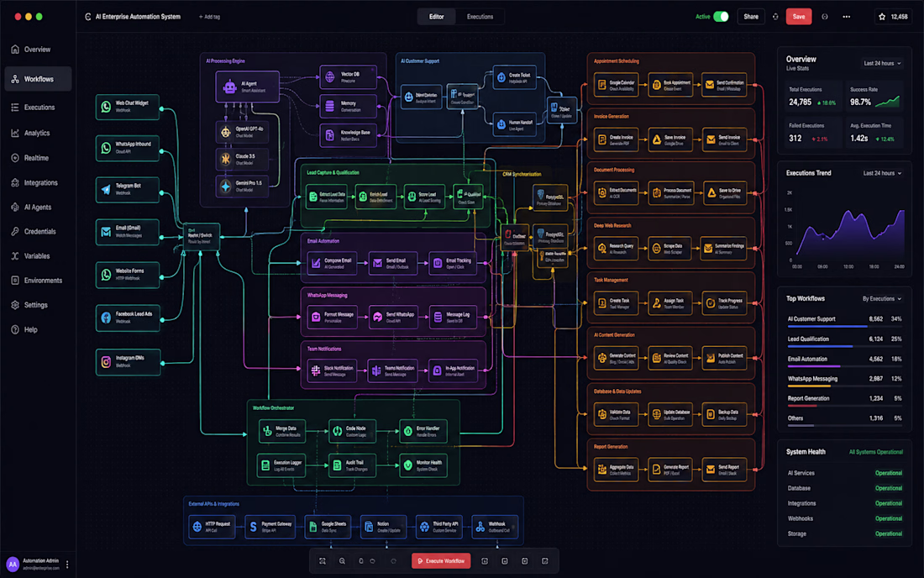
Task: Click AI Customer Support progress bar
Action: (844, 326)
